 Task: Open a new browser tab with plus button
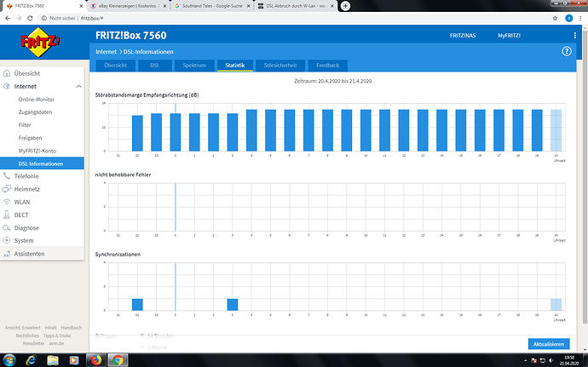tap(345, 6)
